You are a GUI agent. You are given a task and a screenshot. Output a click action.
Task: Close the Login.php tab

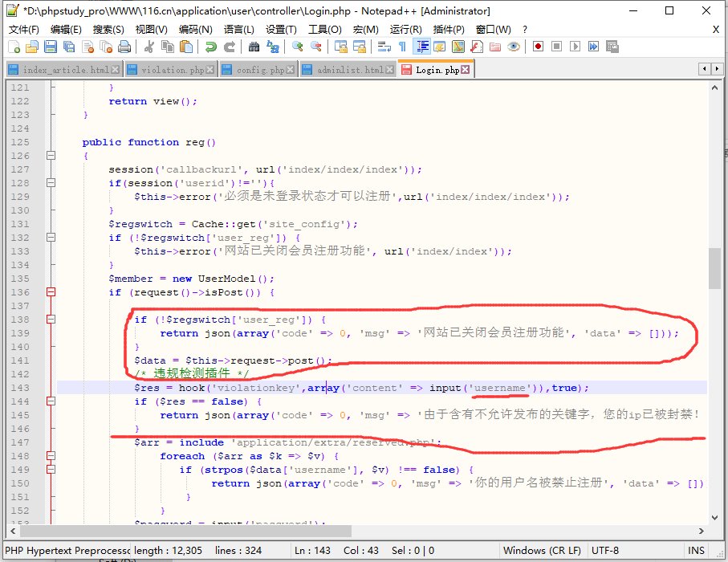pyautogui.click(x=465, y=70)
